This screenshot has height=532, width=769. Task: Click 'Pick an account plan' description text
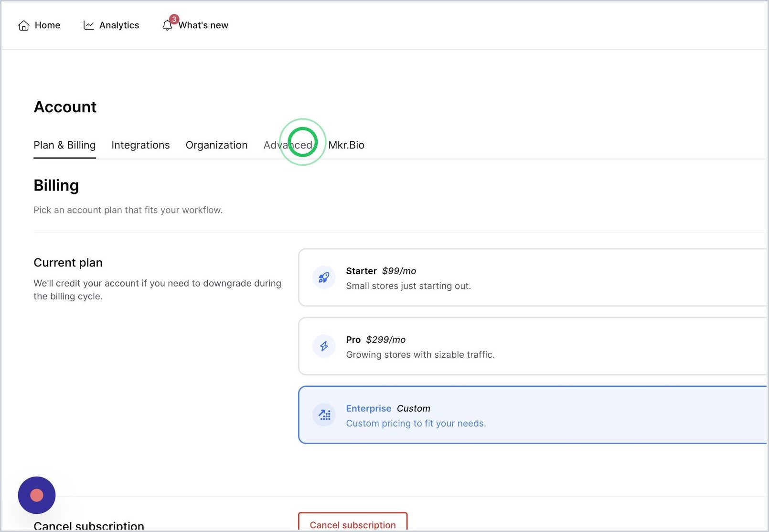click(128, 210)
